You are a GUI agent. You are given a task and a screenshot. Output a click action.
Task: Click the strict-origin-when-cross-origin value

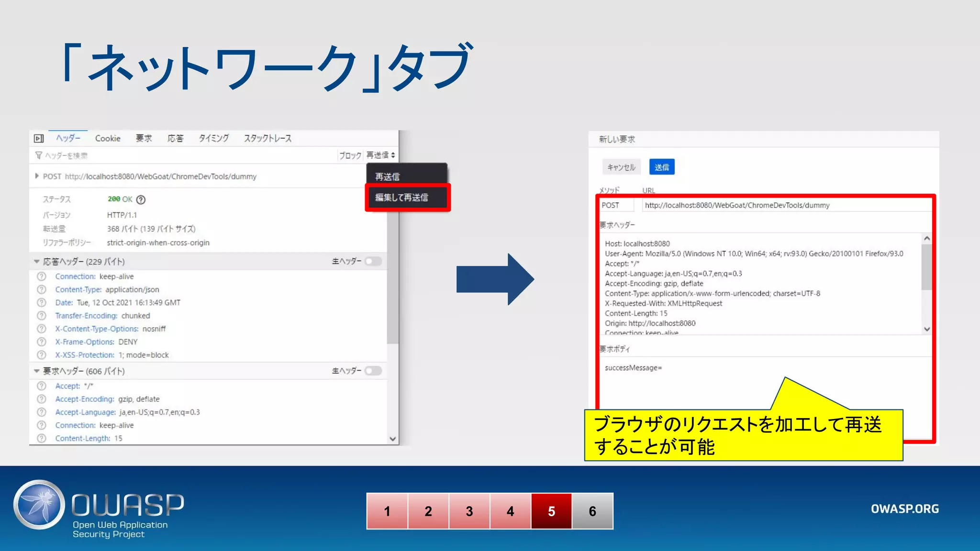click(x=158, y=242)
